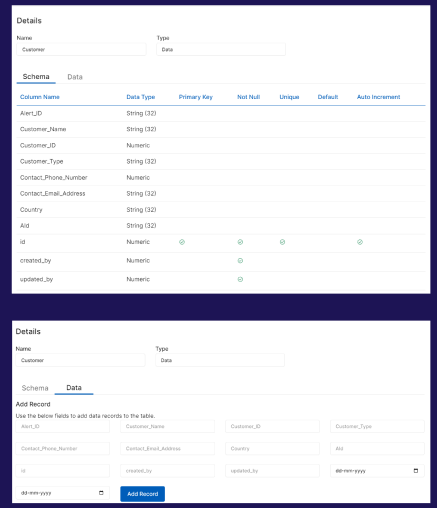Sort by the Column Name header

pos(40,97)
